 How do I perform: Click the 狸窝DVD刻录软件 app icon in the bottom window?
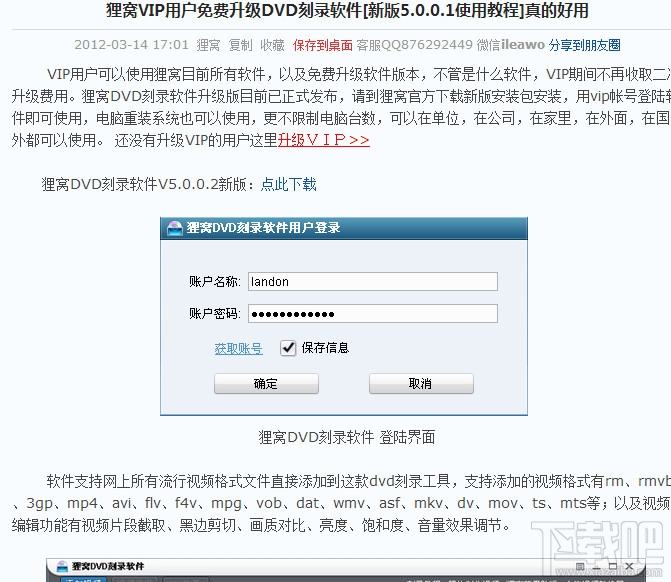click(x=62, y=567)
